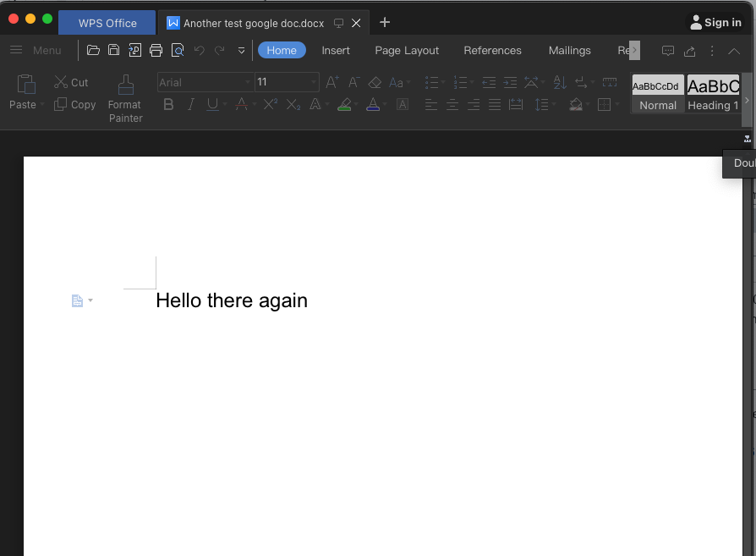
Task: Collapse the ribbon with the chevron
Action: point(734,51)
